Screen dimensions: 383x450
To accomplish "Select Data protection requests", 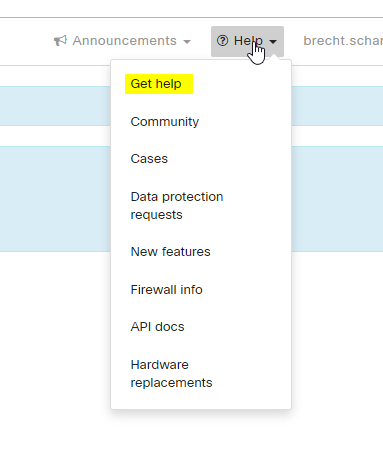I will click(x=177, y=206).
